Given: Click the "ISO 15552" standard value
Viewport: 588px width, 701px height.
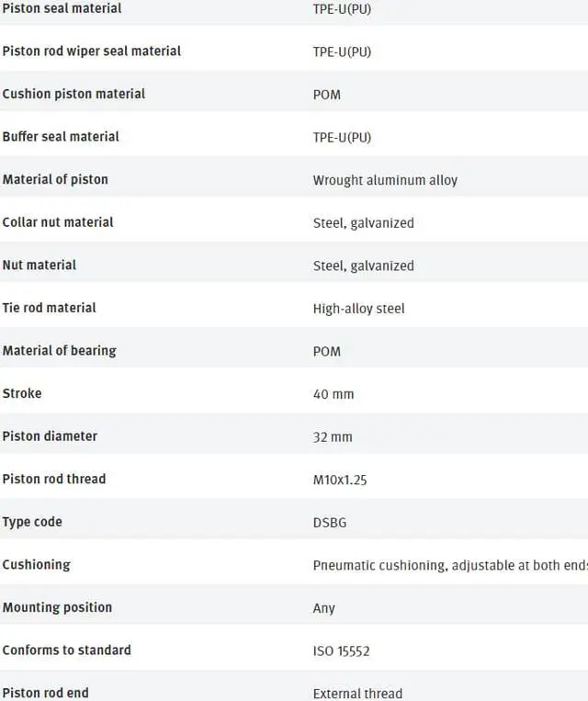Looking at the screenshot, I should click(x=341, y=651).
